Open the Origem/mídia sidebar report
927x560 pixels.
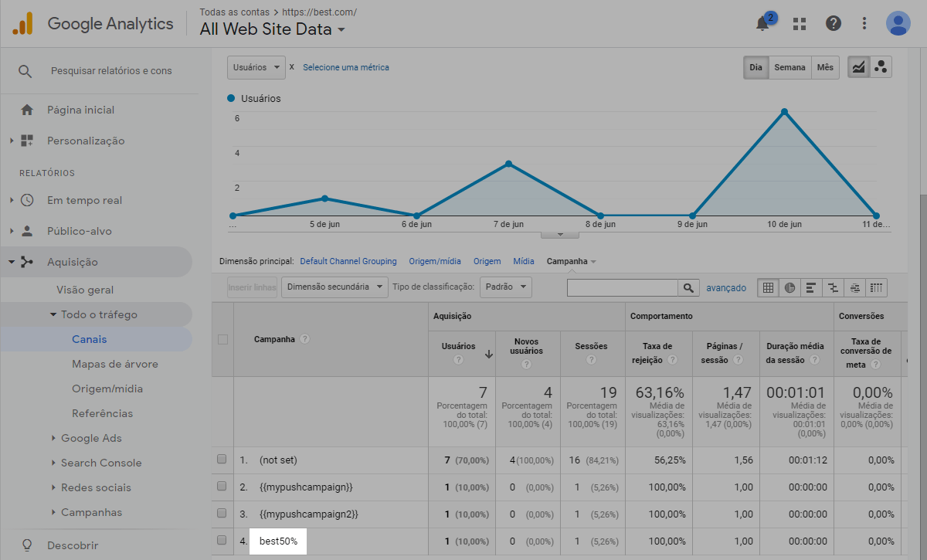tap(107, 389)
